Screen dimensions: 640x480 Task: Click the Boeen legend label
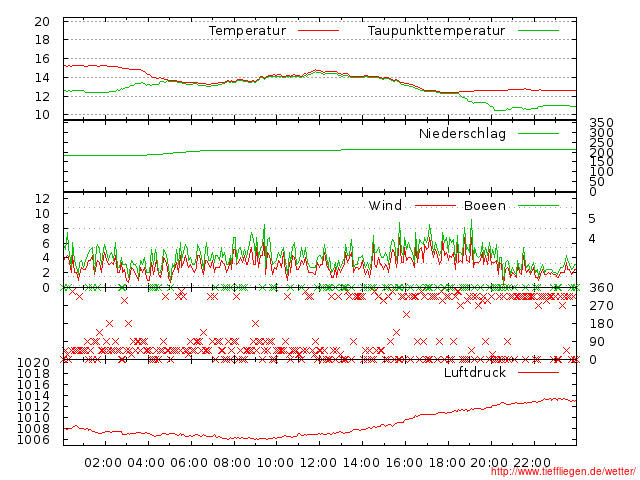point(484,205)
